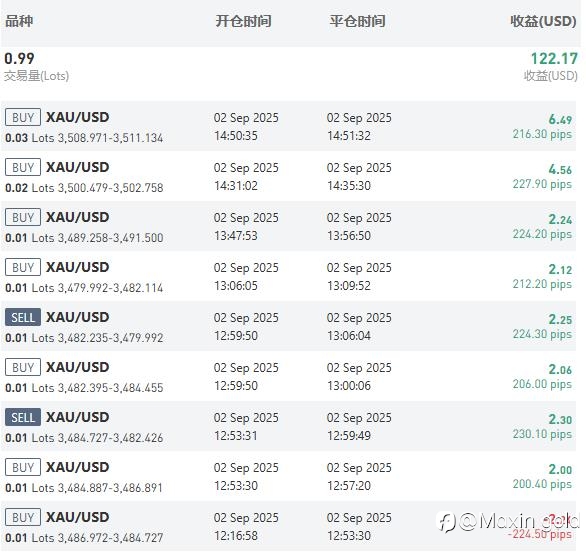The height and width of the screenshot is (557, 586).
Task: Sort by the 开仓时间 column header
Action: tap(243, 21)
